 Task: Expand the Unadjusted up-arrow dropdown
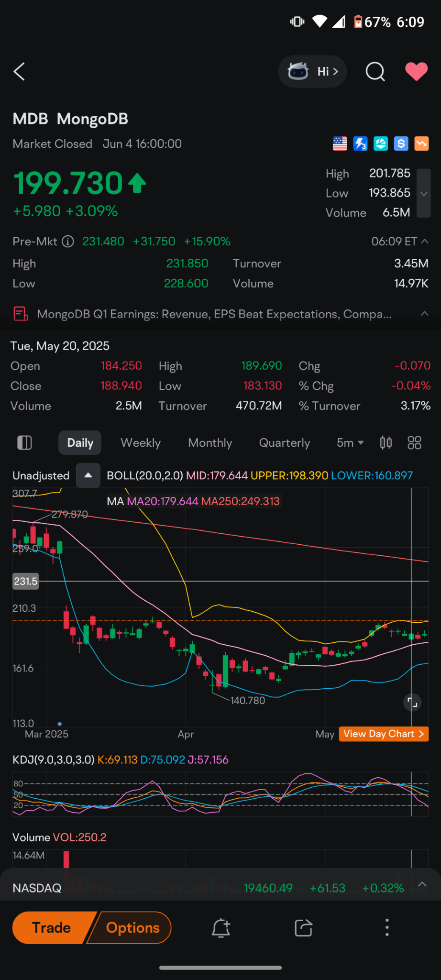(88, 475)
